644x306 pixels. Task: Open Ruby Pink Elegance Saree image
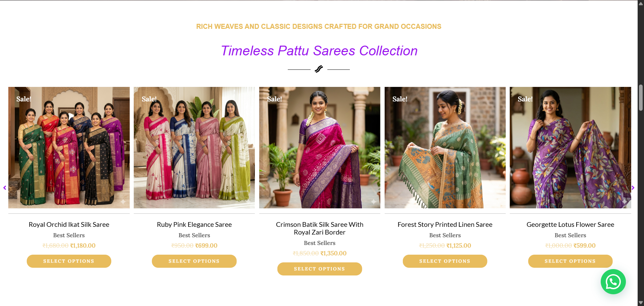pyautogui.click(x=194, y=148)
